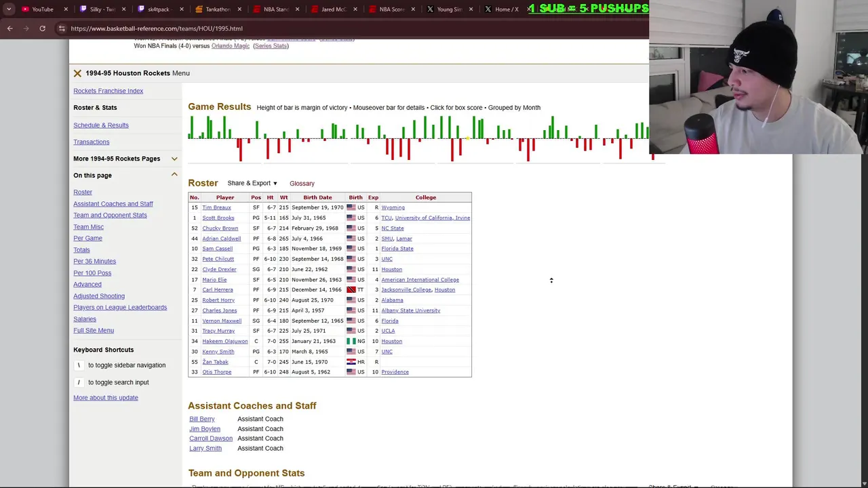The image size is (868, 488).
Task: Close the Tankathon tab
Action: pos(239,9)
